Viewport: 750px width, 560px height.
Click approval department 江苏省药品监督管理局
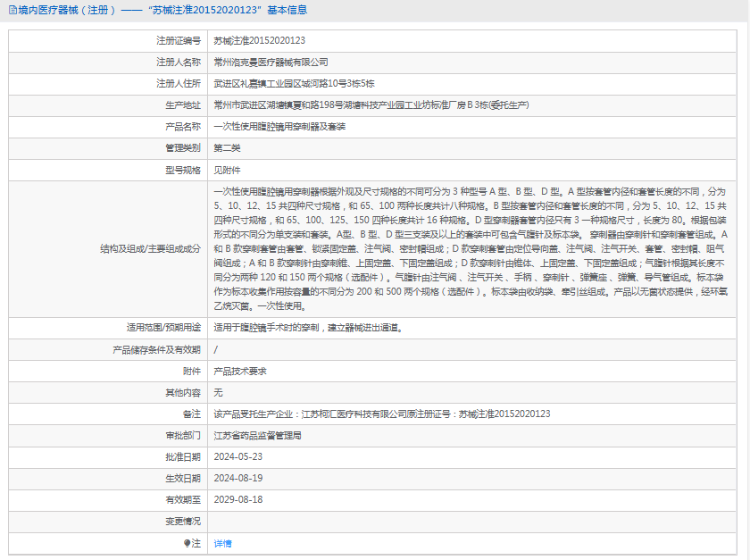coord(257,436)
